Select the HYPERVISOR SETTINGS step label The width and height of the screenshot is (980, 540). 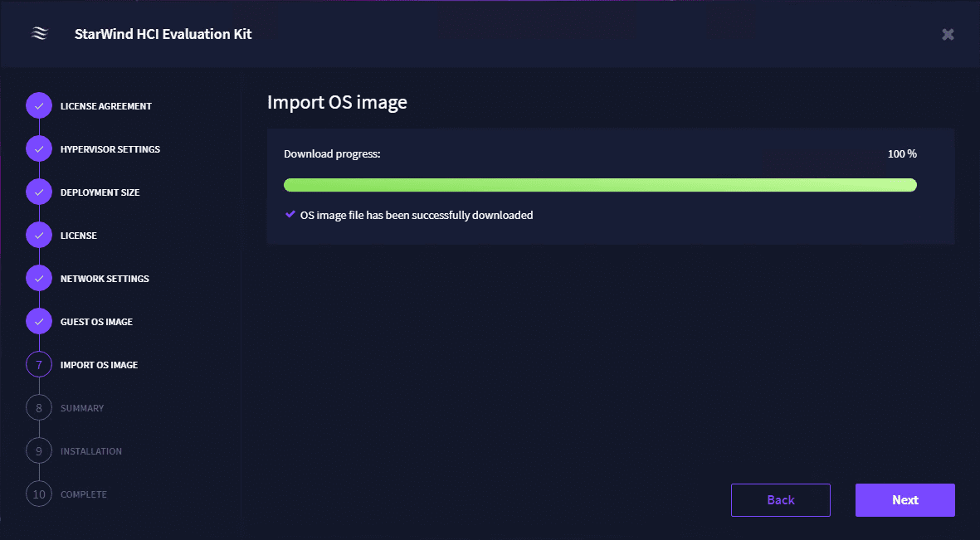pos(110,149)
